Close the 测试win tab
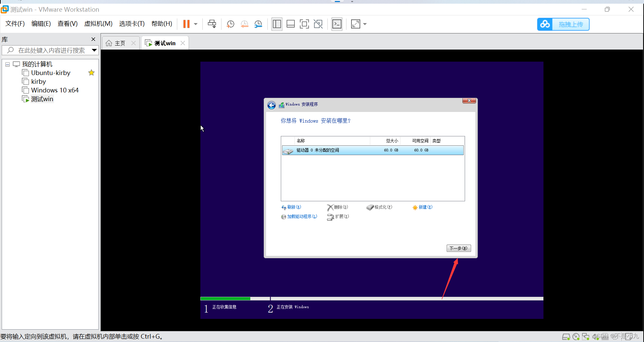The height and width of the screenshot is (342, 644). (x=183, y=43)
